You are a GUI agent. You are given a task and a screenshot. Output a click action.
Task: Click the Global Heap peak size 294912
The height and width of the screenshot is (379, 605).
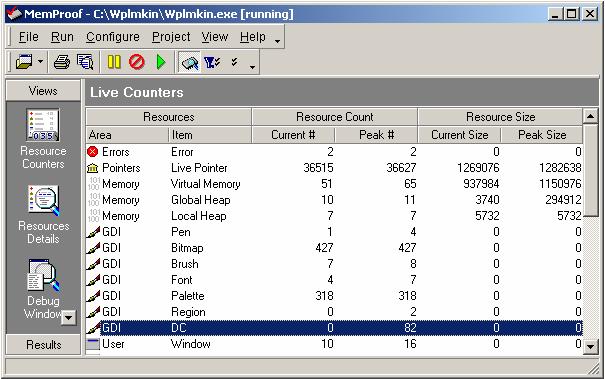[x=563, y=200]
